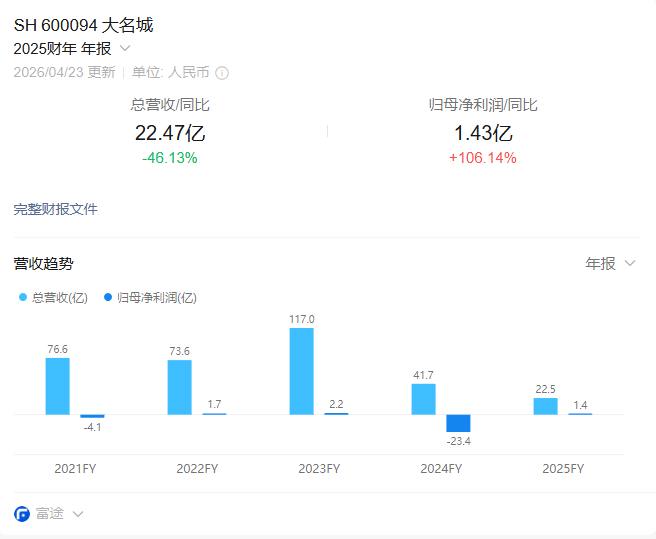This screenshot has height=539, width=656.
Task: Click the 2024FY revenue bar 41.7
Action: tap(423, 399)
